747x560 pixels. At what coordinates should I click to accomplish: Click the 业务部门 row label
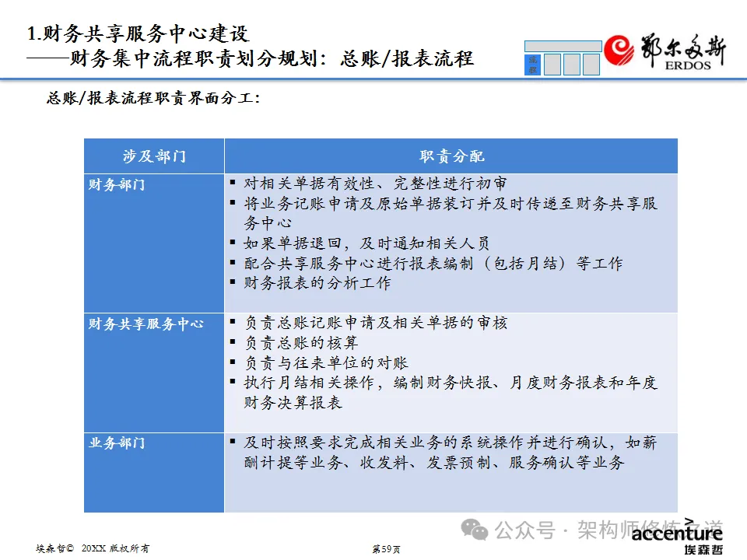click(x=117, y=443)
